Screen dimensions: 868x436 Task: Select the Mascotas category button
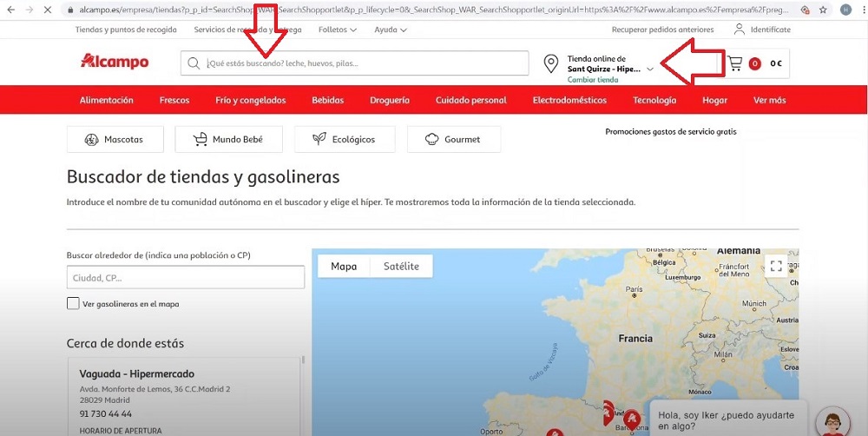tap(113, 139)
